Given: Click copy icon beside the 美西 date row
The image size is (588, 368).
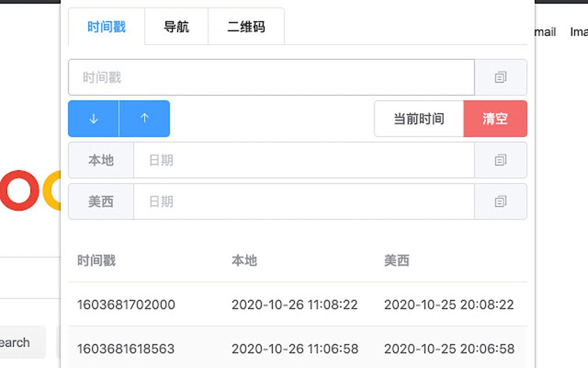Looking at the screenshot, I should pos(500,201).
